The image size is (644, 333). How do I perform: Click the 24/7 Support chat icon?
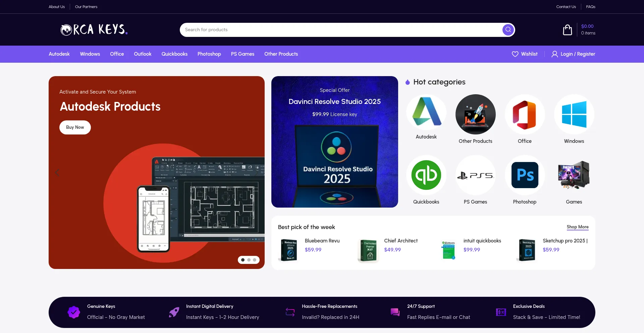[395, 312]
